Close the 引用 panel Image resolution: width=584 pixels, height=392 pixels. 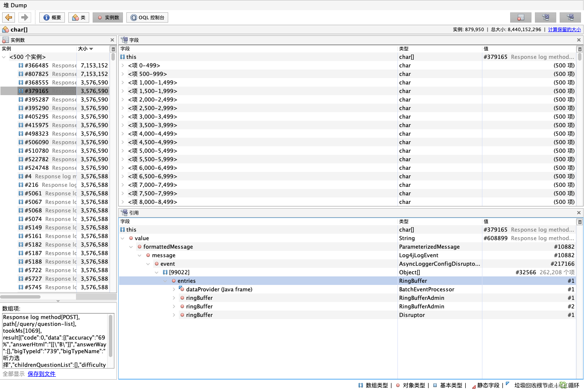579,213
